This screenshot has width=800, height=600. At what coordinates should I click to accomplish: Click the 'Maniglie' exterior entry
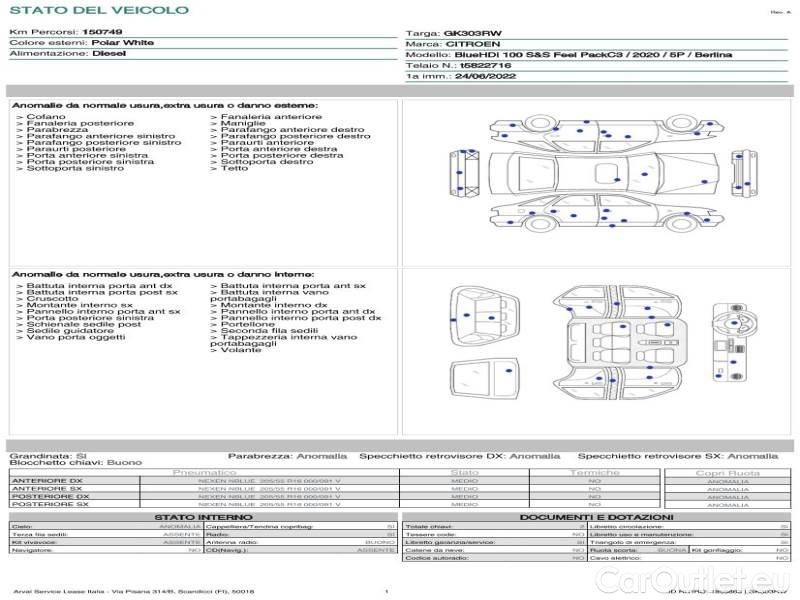click(x=243, y=123)
